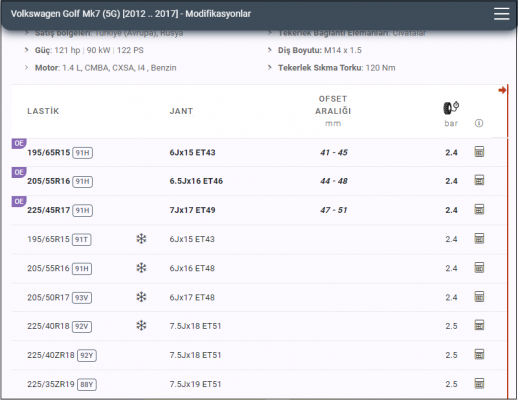Image resolution: width=518 pixels, height=400 pixels.
Task: Expand the Diş Boyutu chevron
Action: [x=270, y=50]
